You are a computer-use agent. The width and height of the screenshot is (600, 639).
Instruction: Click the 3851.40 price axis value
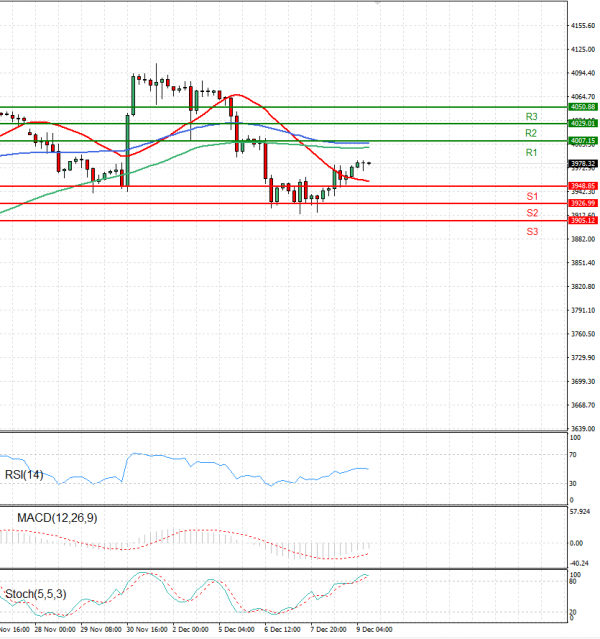pos(583,263)
